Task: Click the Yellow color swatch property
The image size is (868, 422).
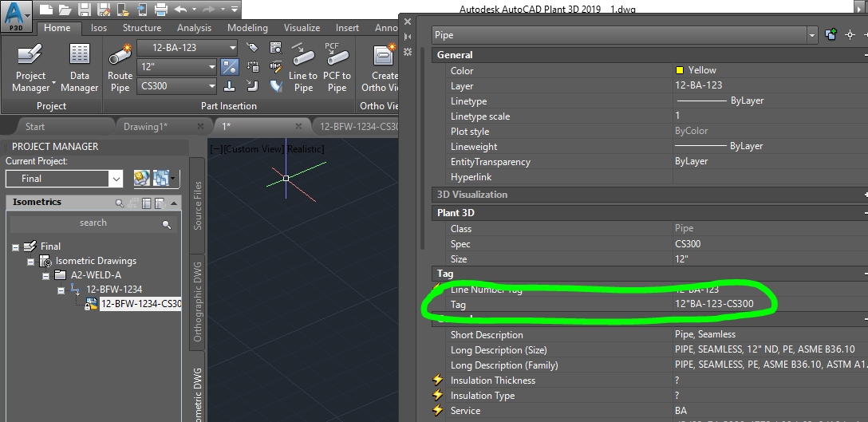Action: click(679, 70)
